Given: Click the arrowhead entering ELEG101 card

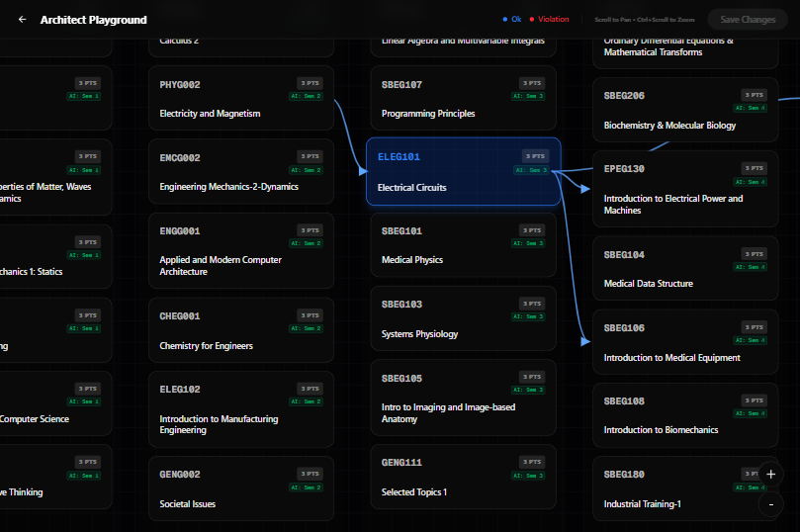Looking at the screenshot, I should click(x=363, y=171).
